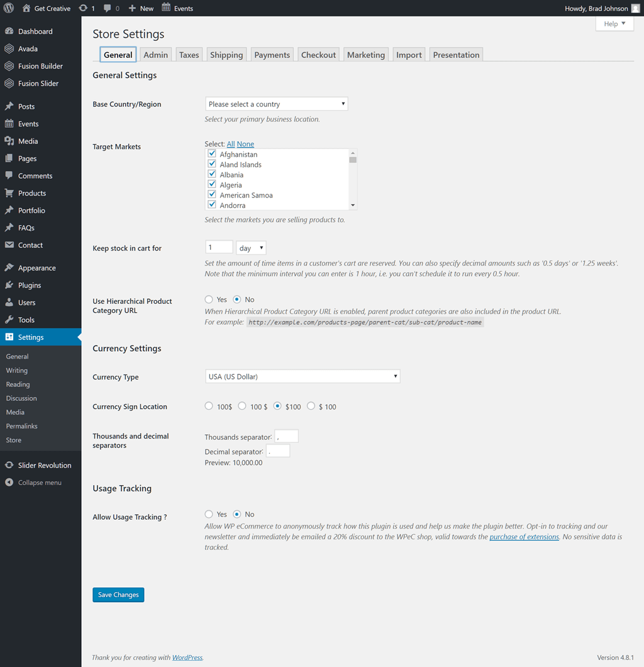Switch to the Checkout tab
644x667 pixels.
coord(318,55)
